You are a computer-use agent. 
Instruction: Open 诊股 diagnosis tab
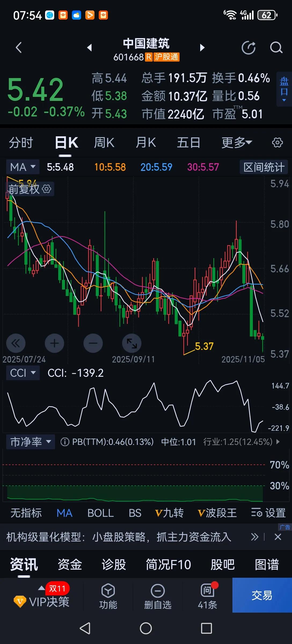[x=114, y=564]
